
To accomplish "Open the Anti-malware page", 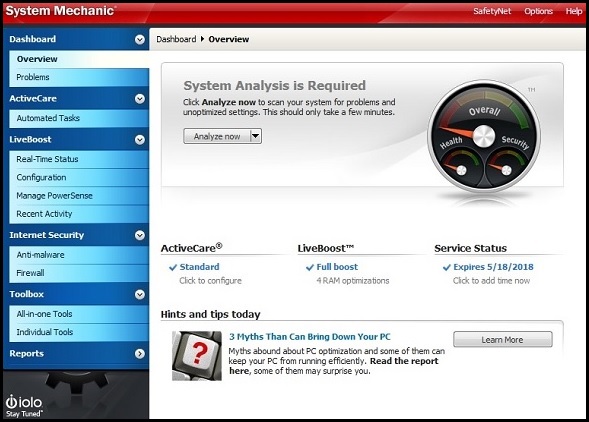I will tap(79, 255).
